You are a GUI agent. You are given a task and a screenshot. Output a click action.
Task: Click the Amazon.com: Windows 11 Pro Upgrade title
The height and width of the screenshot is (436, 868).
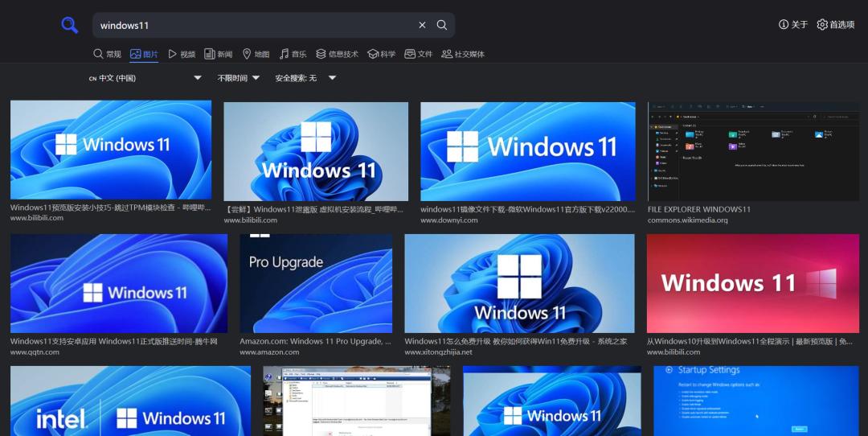coord(316,341)
